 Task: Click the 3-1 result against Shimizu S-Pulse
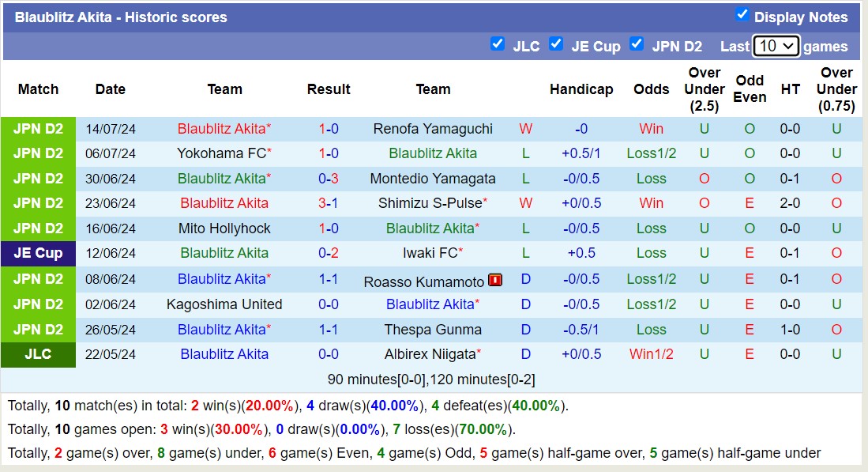pyautogui.click(x=329, y=203)
